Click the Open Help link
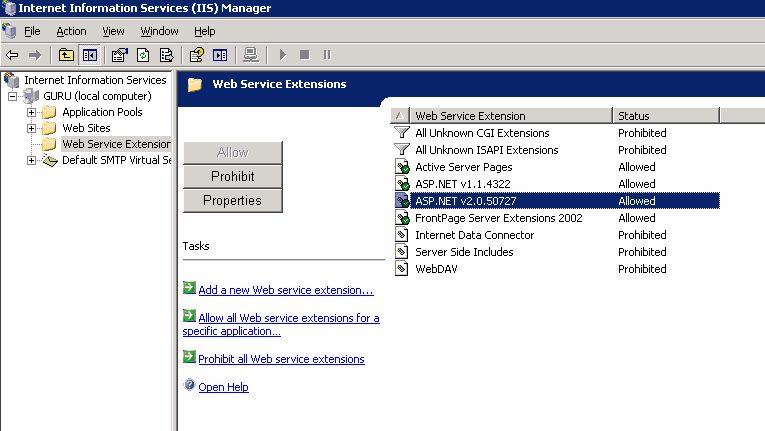 pyautogui.click(x=223, y=387)
